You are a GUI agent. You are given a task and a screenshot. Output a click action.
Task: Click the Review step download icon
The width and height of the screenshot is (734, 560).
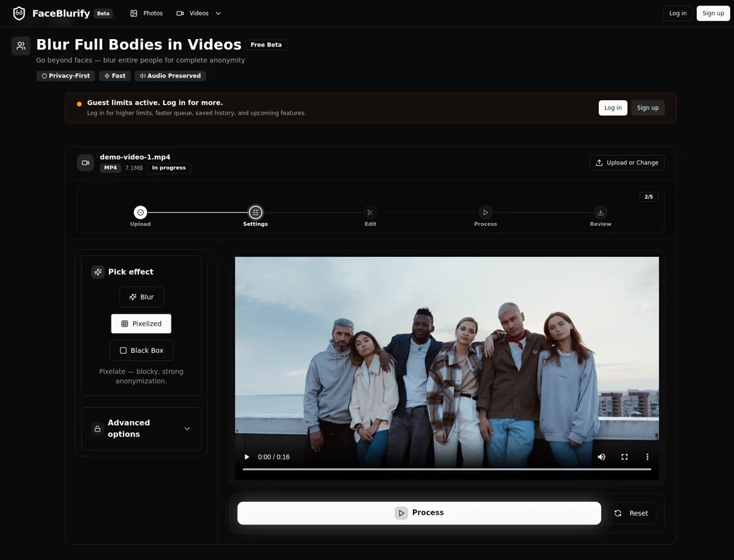pyautogui.click(x=600, y=212)
